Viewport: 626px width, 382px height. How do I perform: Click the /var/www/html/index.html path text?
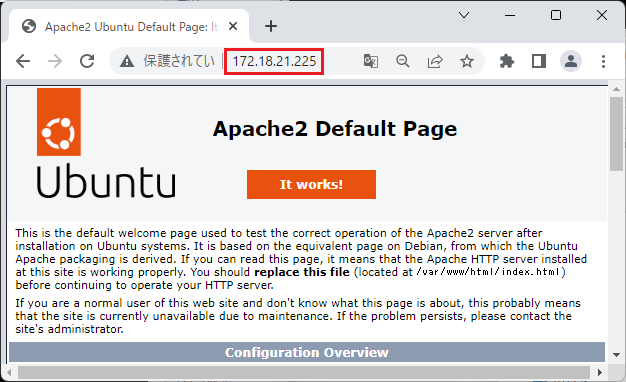point(489,272)
